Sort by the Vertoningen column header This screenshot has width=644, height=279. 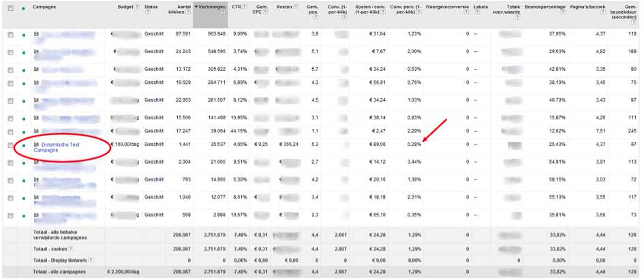211,7
